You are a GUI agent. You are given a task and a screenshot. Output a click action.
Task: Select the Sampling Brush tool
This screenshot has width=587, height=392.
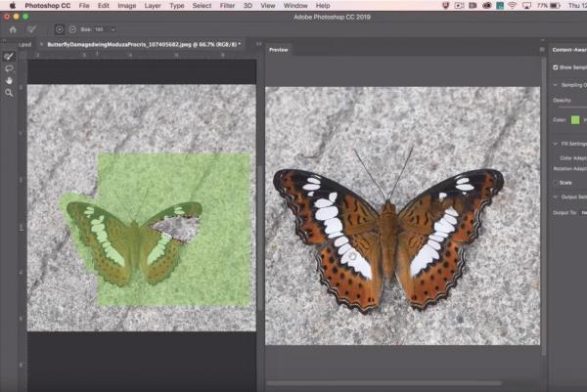(x=10, y=57)
